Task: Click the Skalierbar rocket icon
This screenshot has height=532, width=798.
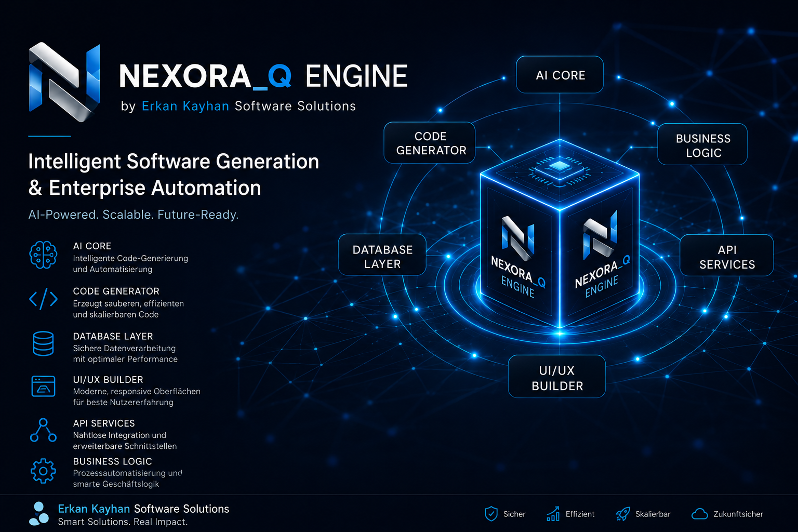Action: [x=622, y=514]
